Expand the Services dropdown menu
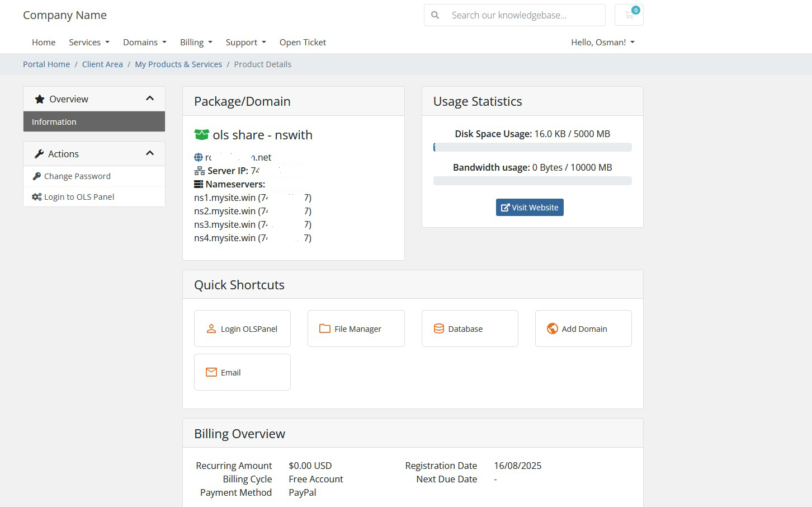 tap(89, 43)
